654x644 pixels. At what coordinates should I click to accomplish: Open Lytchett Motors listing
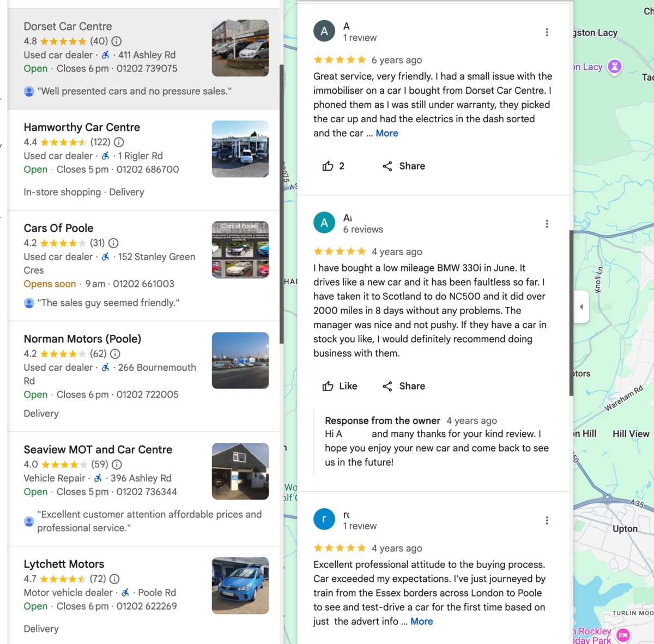[x=64, y=564]
